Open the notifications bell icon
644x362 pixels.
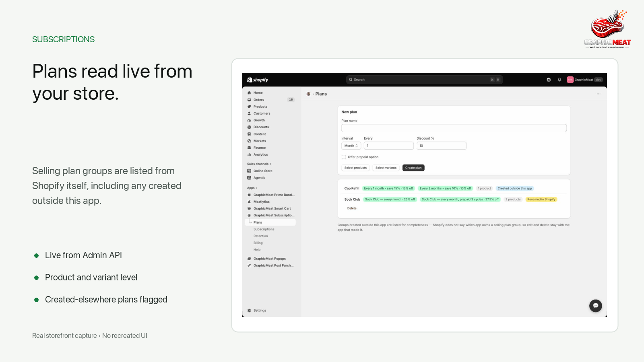point(559,80)
